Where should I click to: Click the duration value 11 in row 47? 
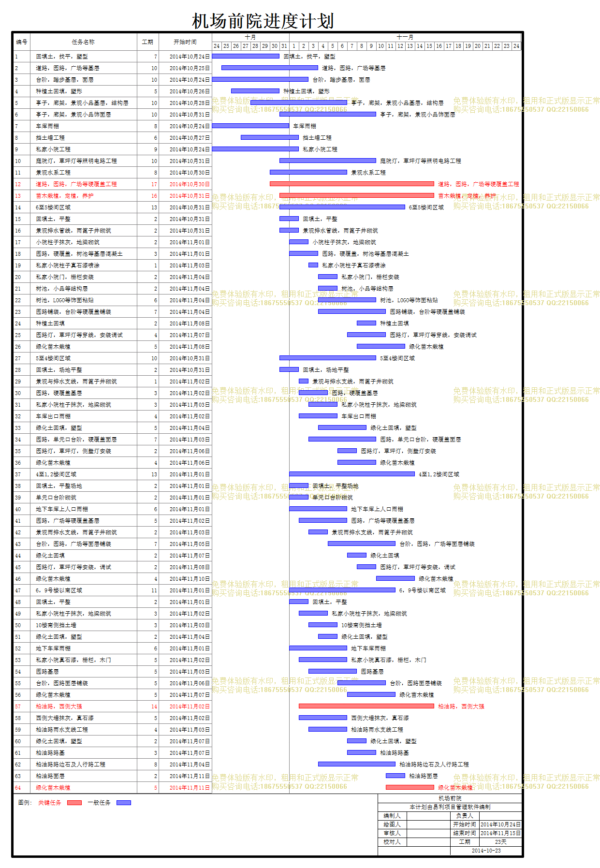(154, 590)
